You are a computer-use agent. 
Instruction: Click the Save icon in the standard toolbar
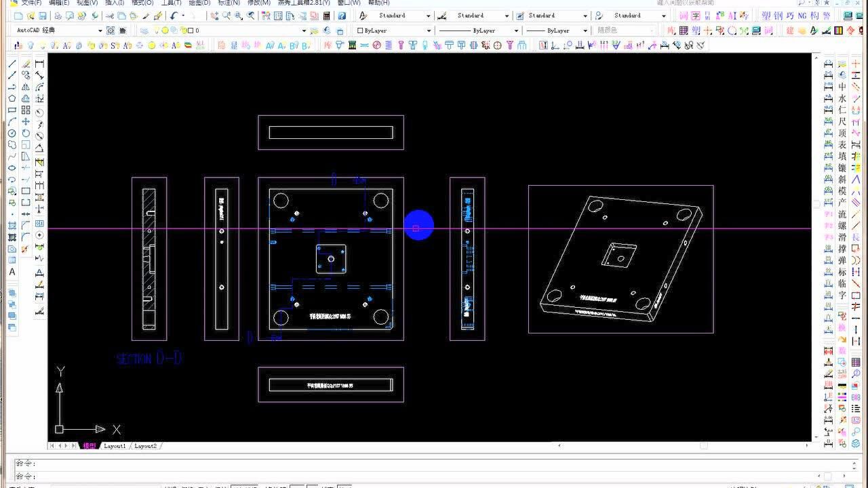43,16
